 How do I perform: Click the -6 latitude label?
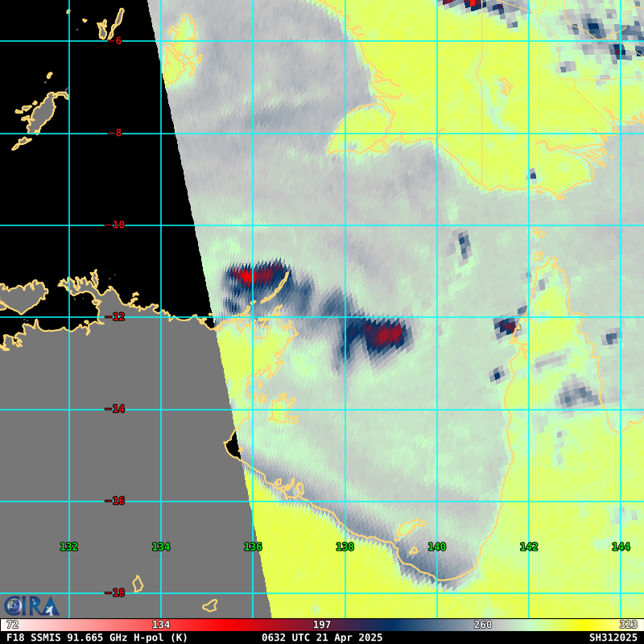click(x=118, y=41)
